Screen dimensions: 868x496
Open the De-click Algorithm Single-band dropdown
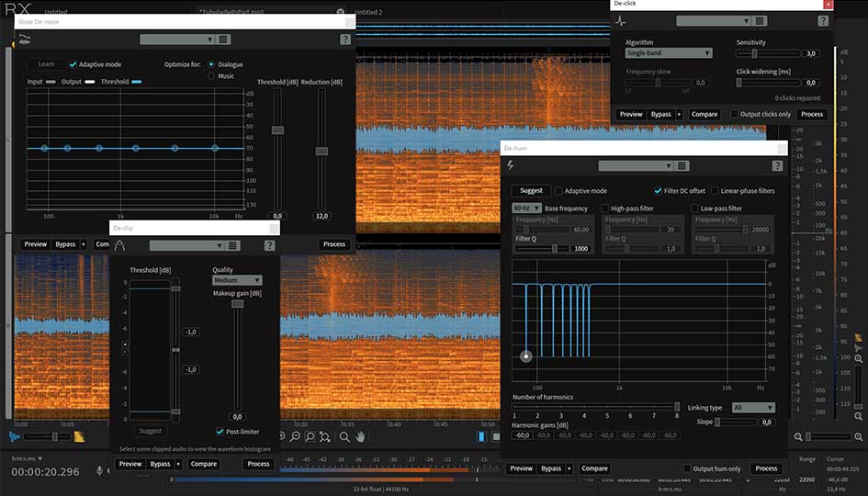(669, 53)
